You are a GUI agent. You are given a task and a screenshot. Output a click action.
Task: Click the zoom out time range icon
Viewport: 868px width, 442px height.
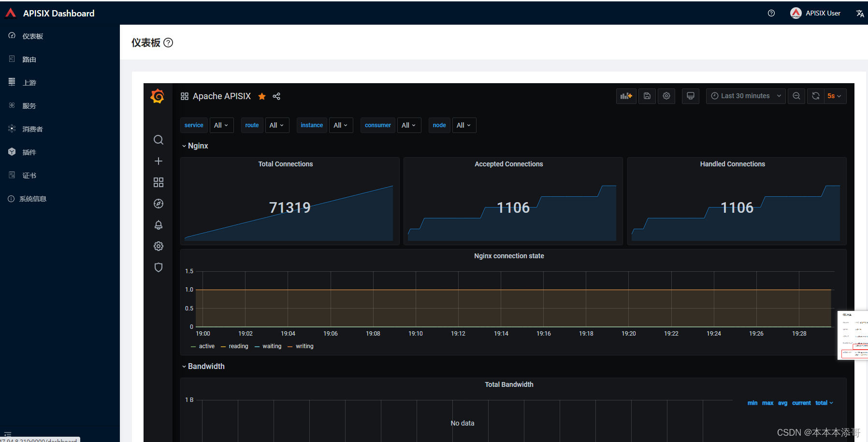click(x=796, y=96)
